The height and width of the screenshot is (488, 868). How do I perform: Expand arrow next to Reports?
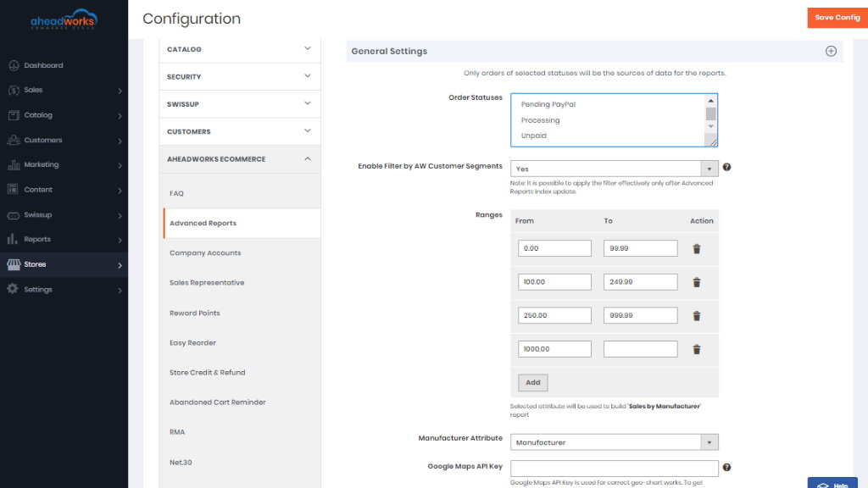(x=120, y=240)
